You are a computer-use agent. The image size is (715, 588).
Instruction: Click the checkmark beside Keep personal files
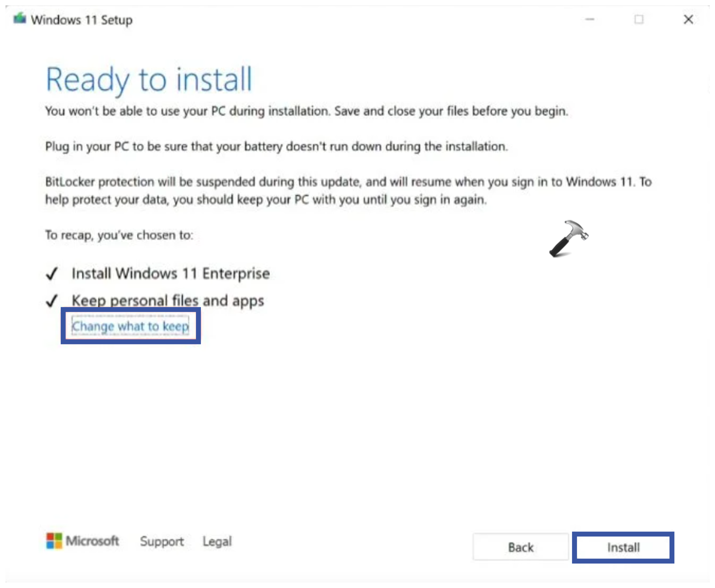(x=52, y=301)
